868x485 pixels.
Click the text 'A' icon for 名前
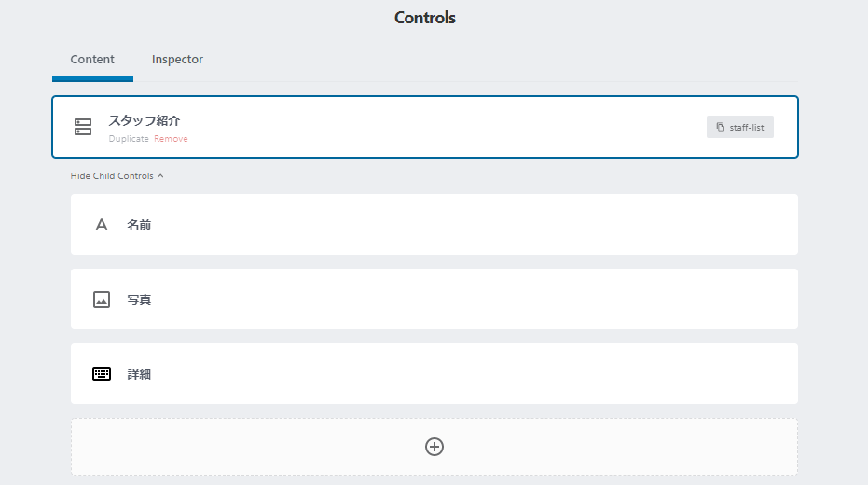point(102,225)
